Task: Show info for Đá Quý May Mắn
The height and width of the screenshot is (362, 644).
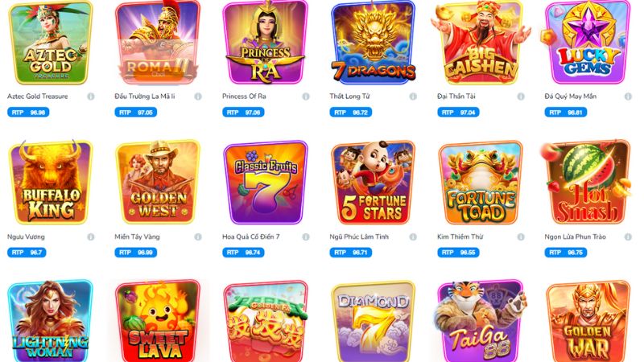Action: pyautogui.click(x=628, y=97)
